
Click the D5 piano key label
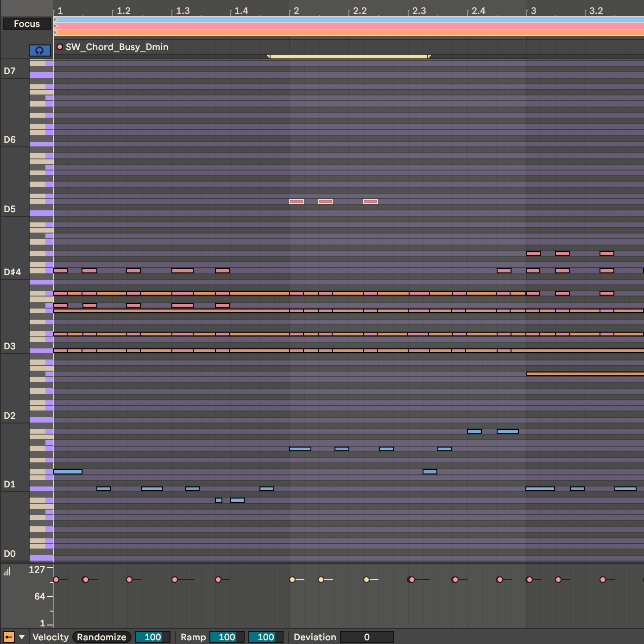tap(10, 209)
